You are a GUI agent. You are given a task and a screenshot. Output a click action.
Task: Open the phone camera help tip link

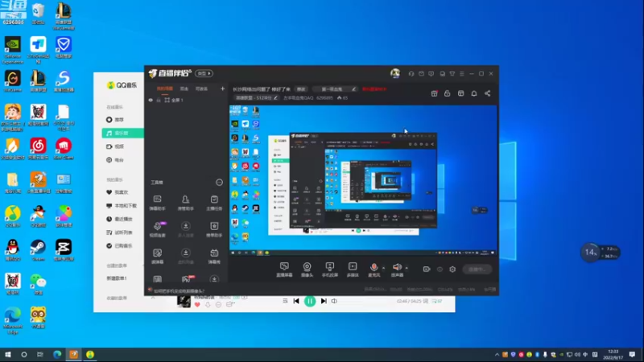click(179, 291)
